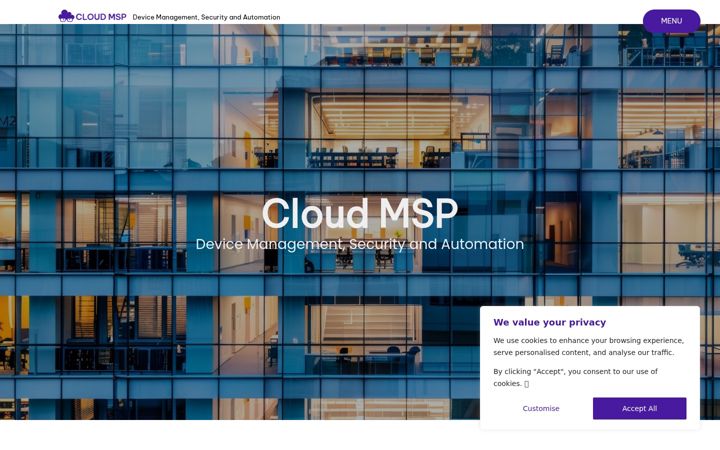Click the hero subtitle about Device Management, Security and Automation
The height and width of the screenshot is (450, 720).
(x=360, y=244)
